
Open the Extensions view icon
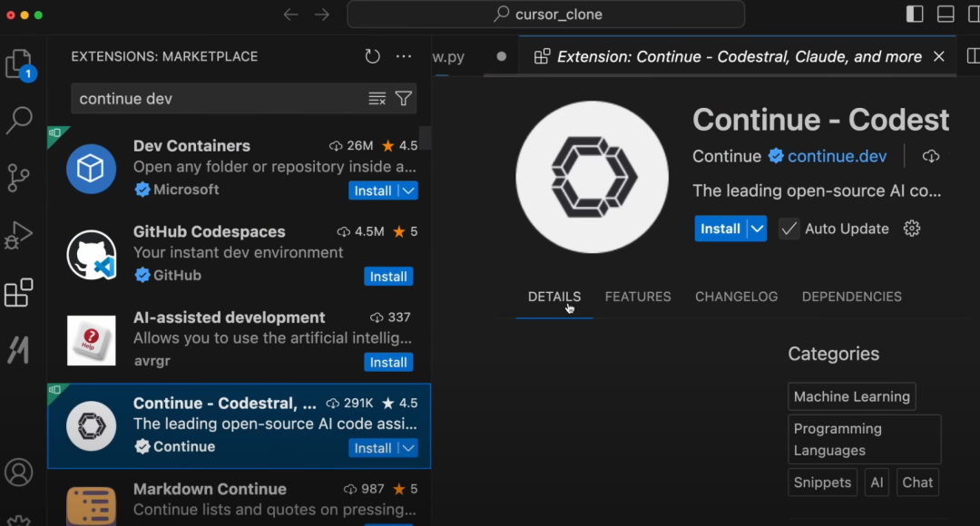pyautogui.click(x=19, y=292)
